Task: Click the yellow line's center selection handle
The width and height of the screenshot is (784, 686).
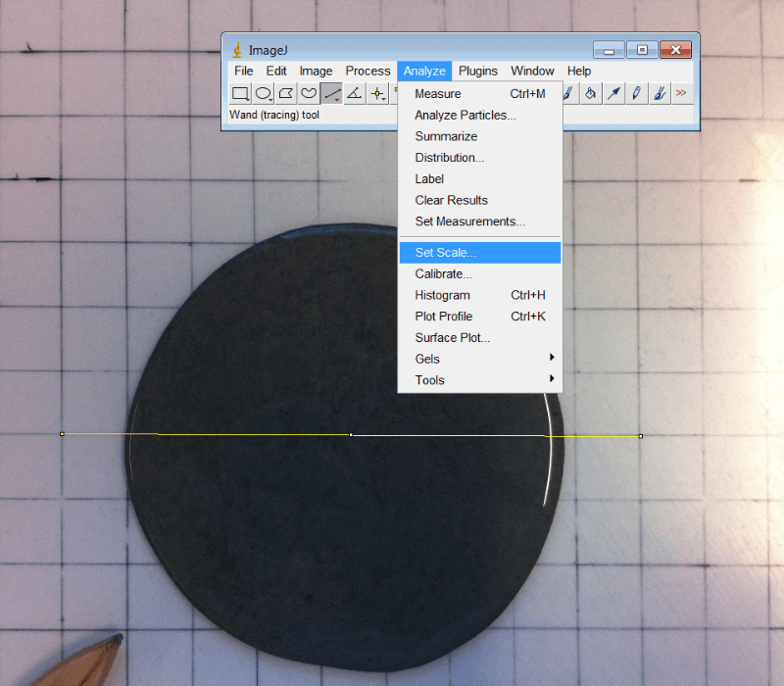Action: [350, 433]
